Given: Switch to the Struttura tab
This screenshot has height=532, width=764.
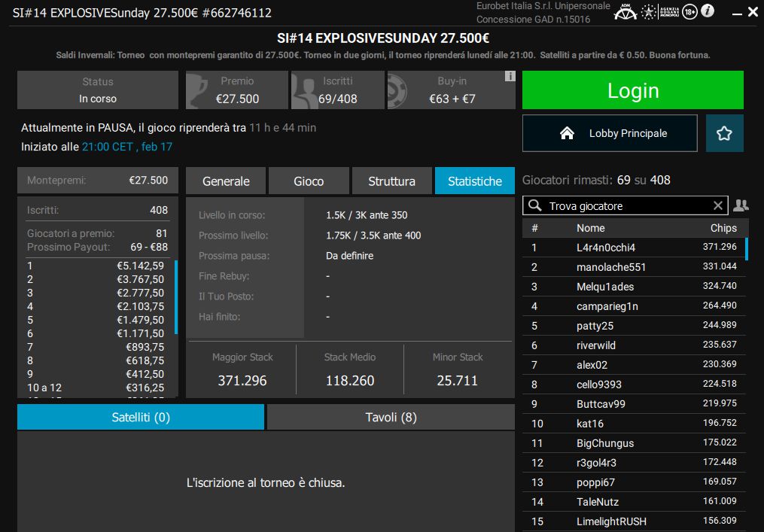Looking at the screenshot, I should (391, 181).
